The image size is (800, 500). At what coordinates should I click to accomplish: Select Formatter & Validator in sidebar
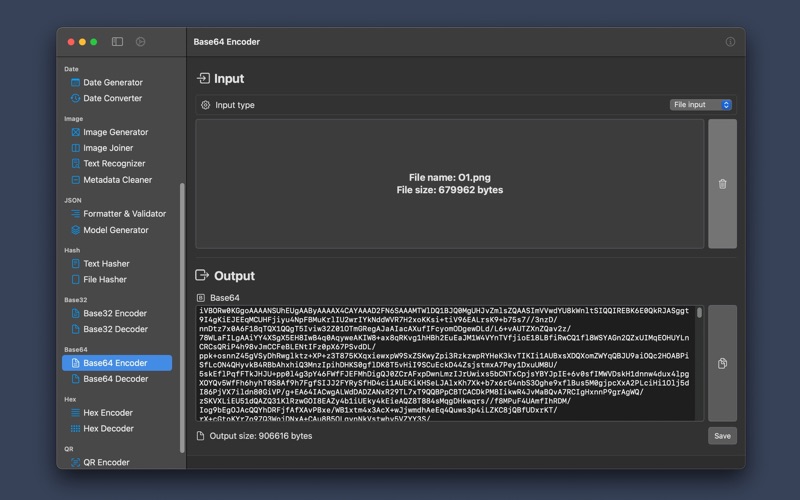[x=124, y=214]
